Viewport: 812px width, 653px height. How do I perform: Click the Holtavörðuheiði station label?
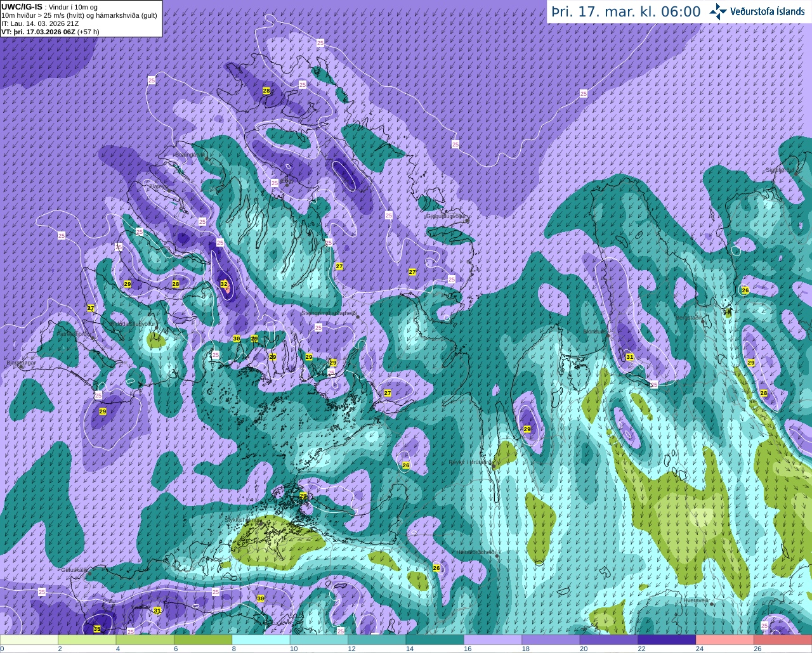pos(476,552)
